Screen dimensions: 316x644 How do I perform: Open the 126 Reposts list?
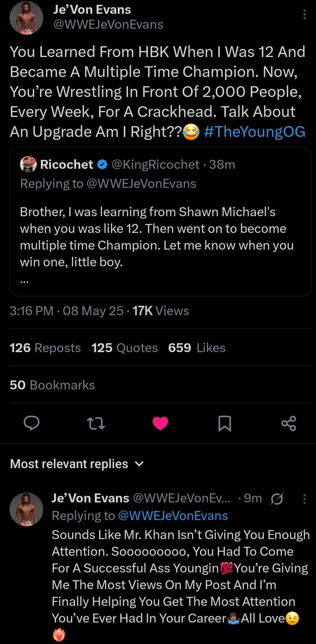(x=45, y=348)
